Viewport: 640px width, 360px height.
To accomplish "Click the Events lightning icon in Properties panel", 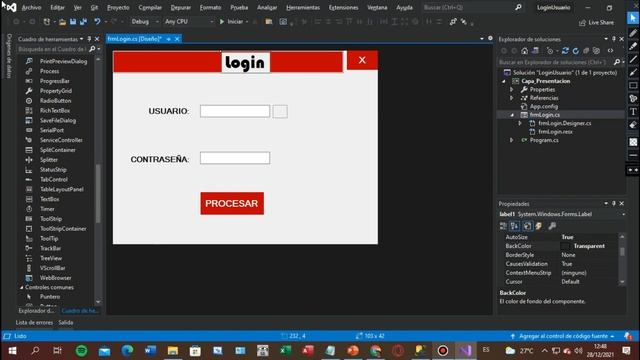I will pos(539,226).
